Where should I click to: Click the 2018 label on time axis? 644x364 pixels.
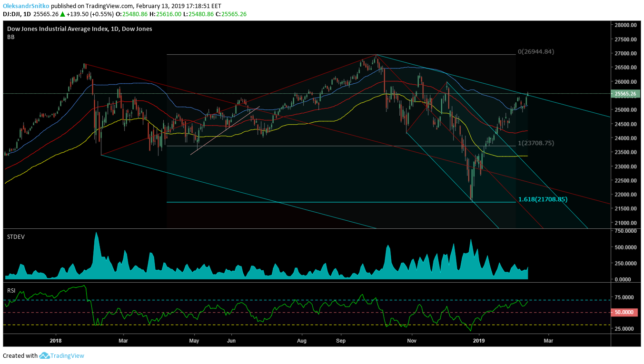coord(56,341)
